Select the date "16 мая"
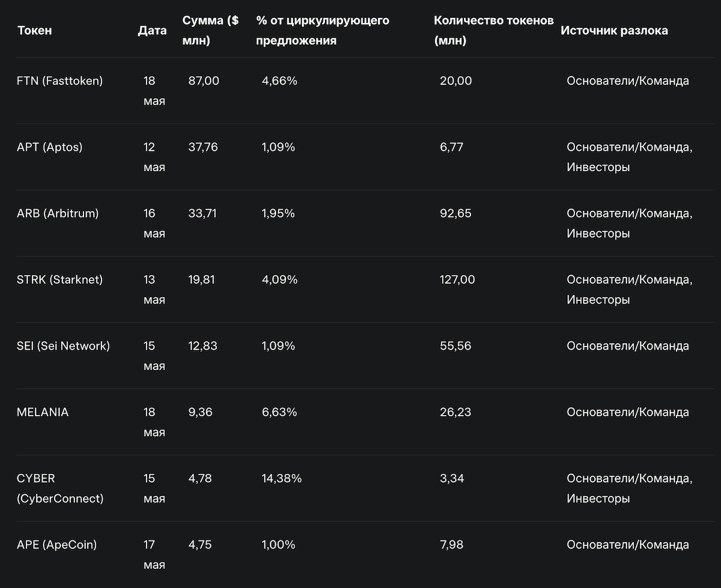The width and height of the screenshot is (721, 588). coord(154,223)
